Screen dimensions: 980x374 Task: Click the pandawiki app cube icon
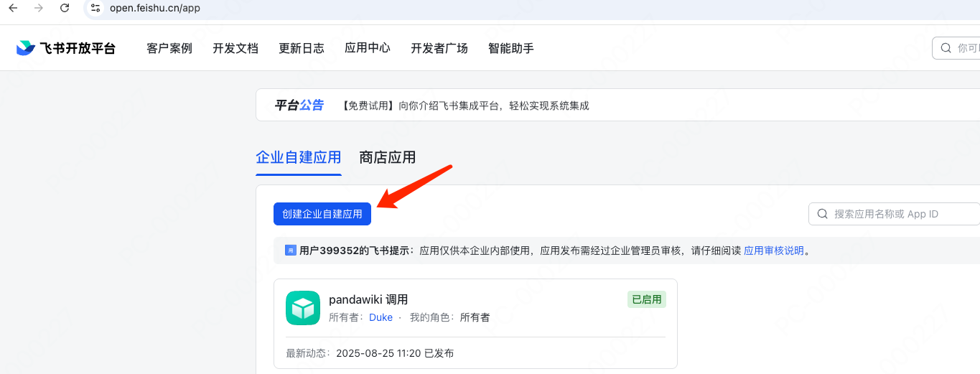(303, 308)
